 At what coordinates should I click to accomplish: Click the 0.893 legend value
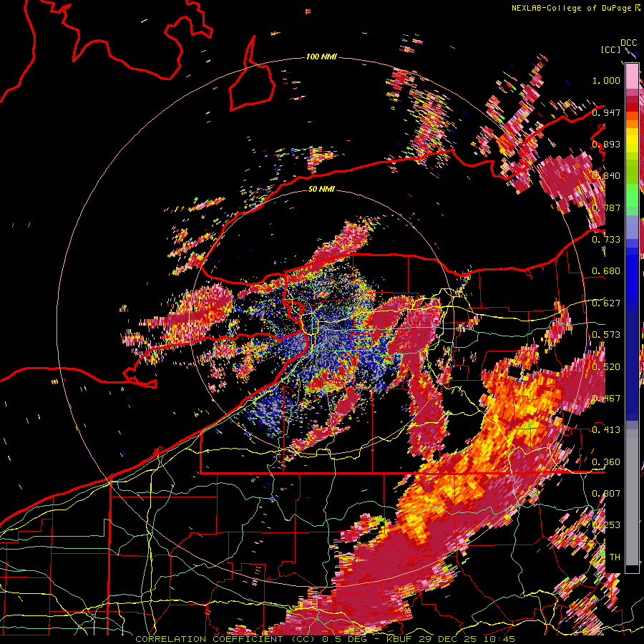coord(606,144)
